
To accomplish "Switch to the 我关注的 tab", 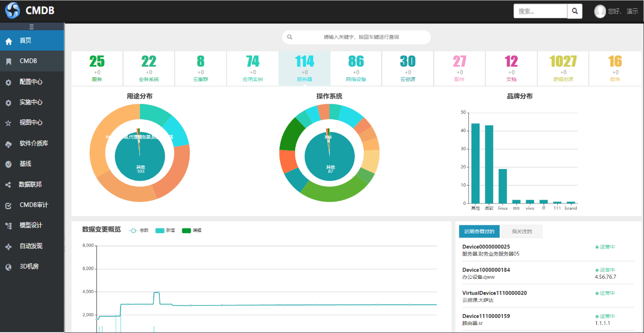I will [522, 231].
